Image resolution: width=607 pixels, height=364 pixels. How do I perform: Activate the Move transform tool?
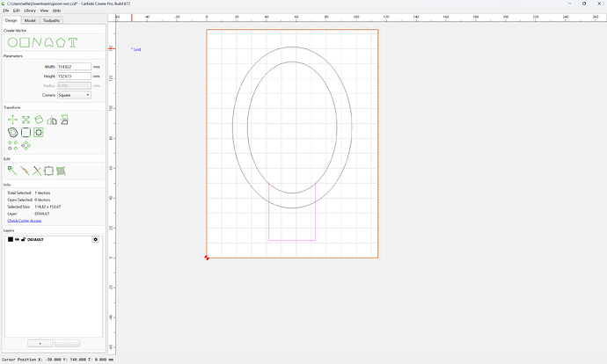[13, 120]
